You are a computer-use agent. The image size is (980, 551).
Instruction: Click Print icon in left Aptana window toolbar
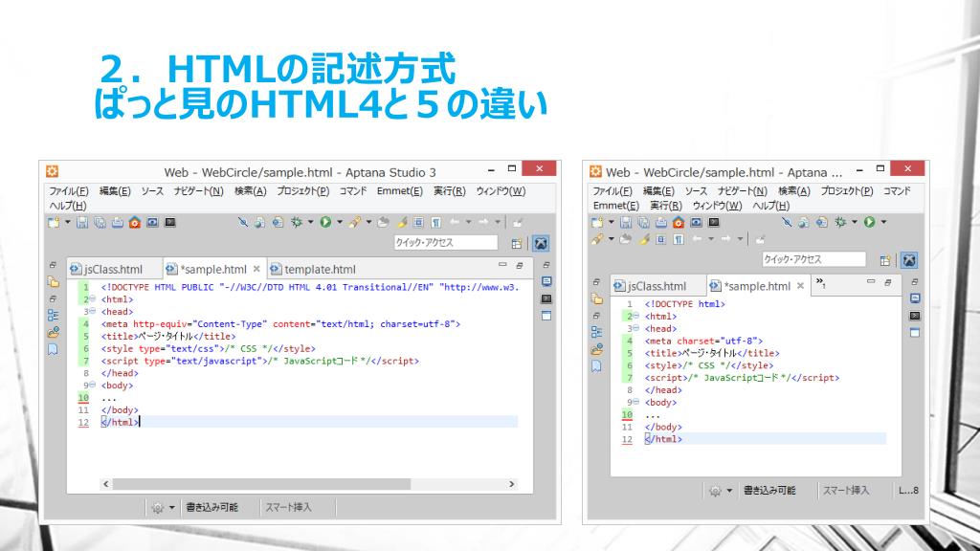(x=117, y=222)
